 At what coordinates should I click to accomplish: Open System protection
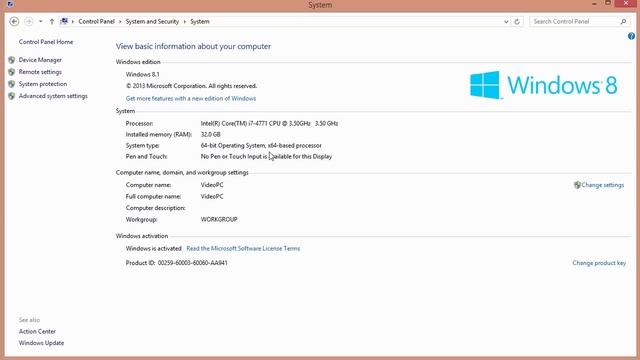click(43, 84)
